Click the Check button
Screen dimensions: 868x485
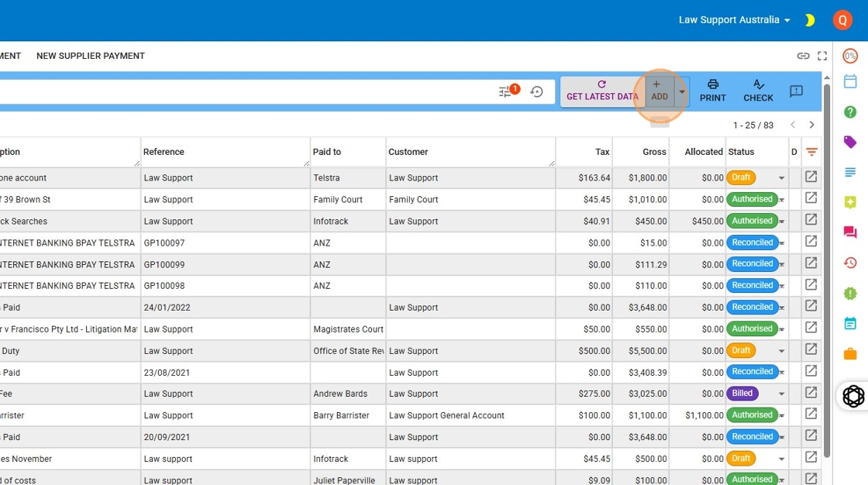tap(758, 91)
